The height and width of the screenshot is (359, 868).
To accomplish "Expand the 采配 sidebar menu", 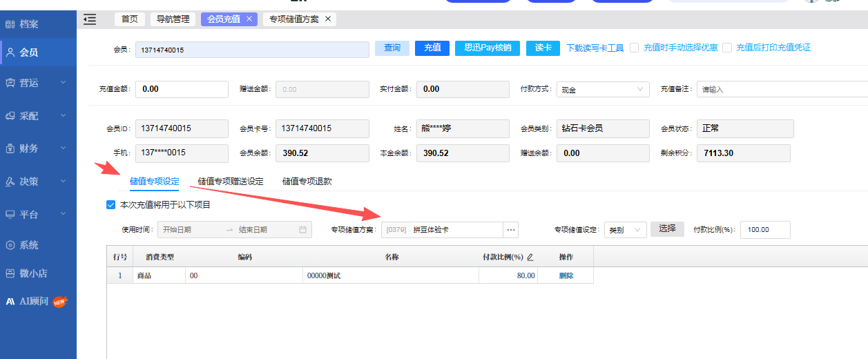I will [x=38, y=116].
